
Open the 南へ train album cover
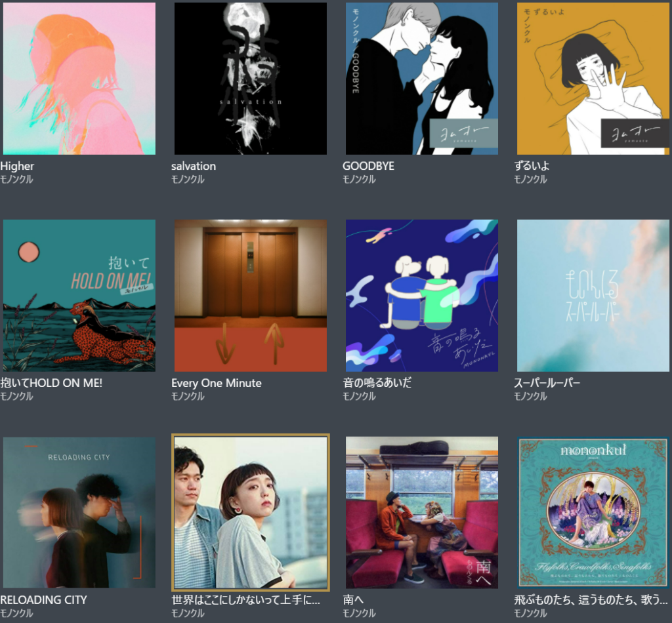pos(422,513)
